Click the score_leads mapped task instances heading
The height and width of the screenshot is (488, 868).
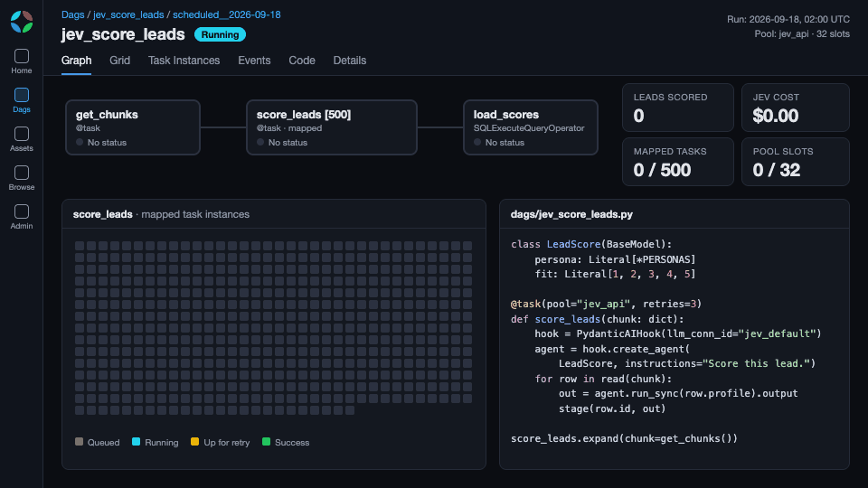161,214
